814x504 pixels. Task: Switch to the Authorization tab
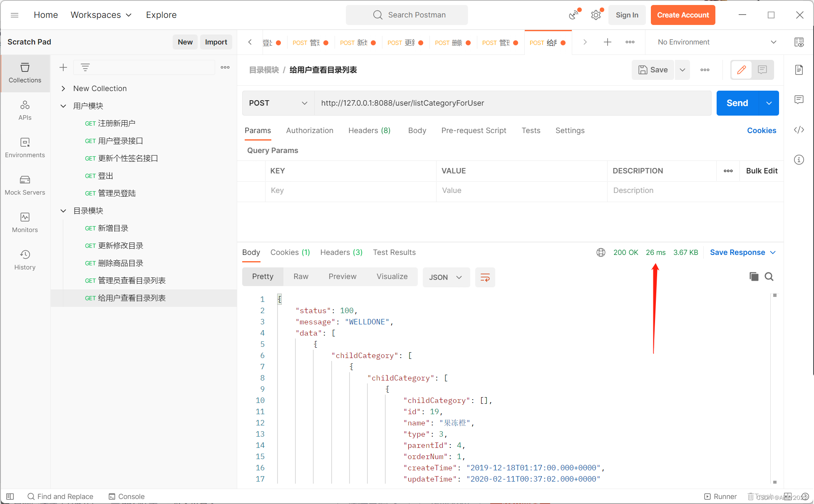click(x=310, y=131)
